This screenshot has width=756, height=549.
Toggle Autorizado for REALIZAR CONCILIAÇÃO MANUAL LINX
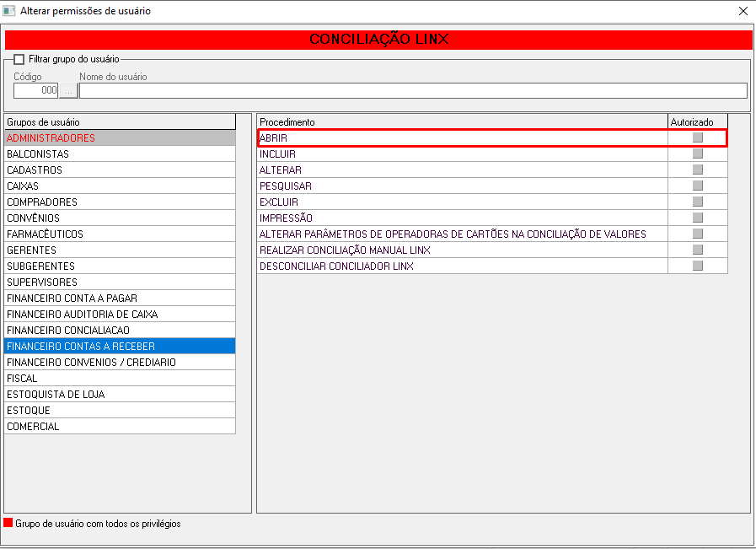click(698, 250)
